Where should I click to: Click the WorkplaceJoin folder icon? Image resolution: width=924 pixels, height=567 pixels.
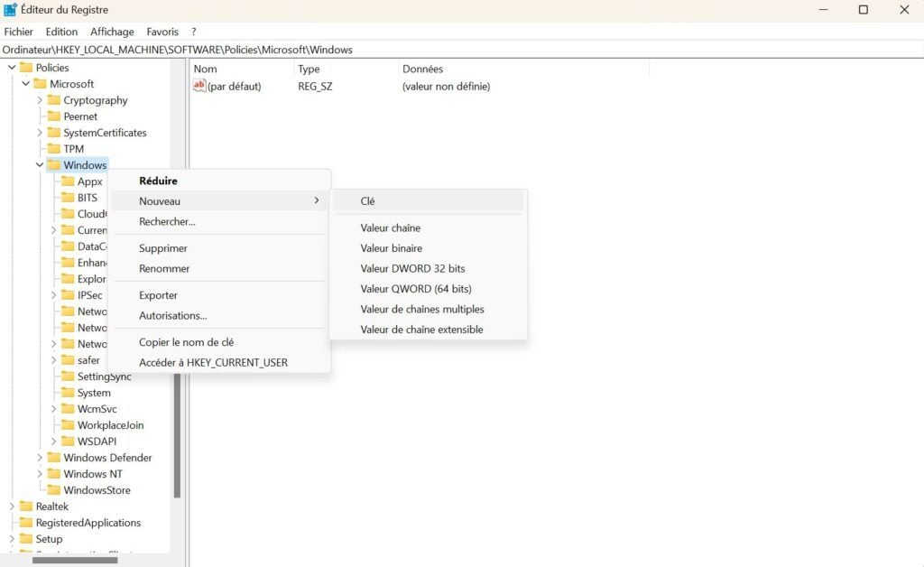point(68,424)
